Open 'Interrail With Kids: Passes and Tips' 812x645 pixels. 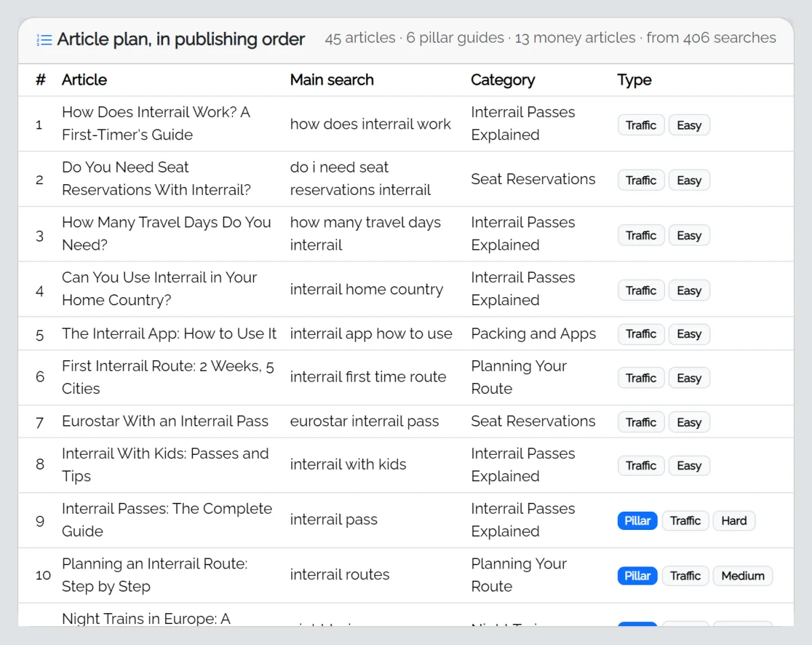[165, 465]
